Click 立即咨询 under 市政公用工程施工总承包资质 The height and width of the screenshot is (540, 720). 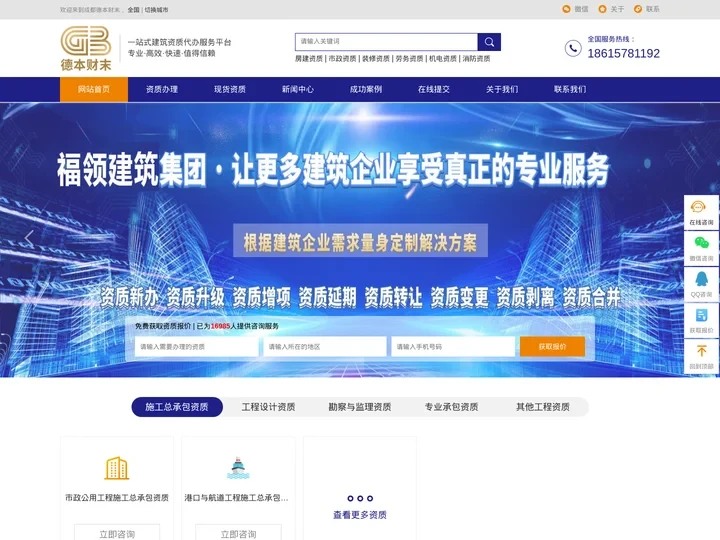117,533
